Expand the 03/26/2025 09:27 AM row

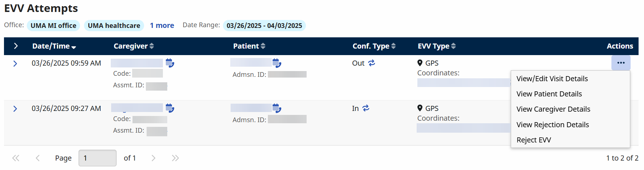click(x=15, y=109)
